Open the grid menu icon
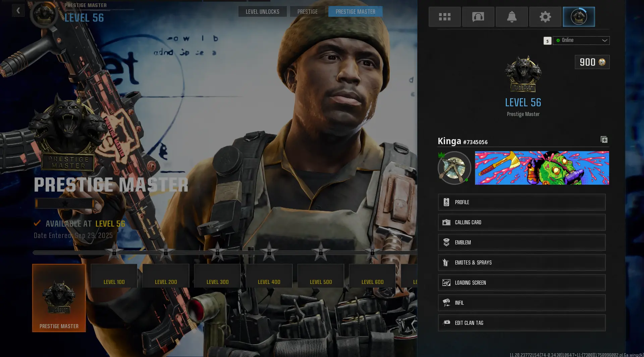The image size is (644, 357). (x=444, y=17)
